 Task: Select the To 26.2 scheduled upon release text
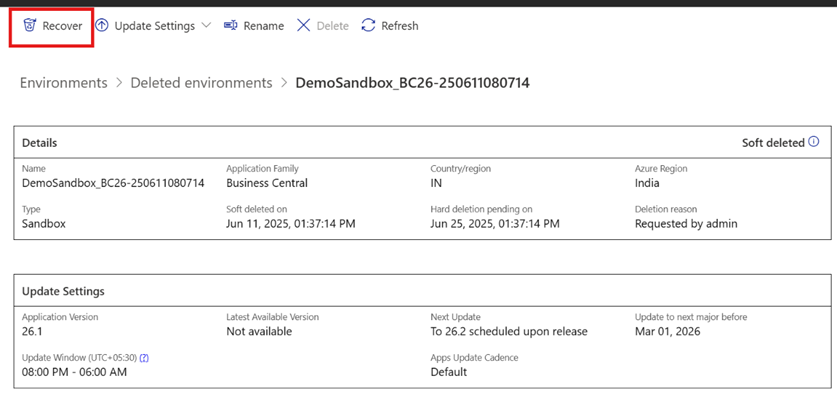(509, 332)
